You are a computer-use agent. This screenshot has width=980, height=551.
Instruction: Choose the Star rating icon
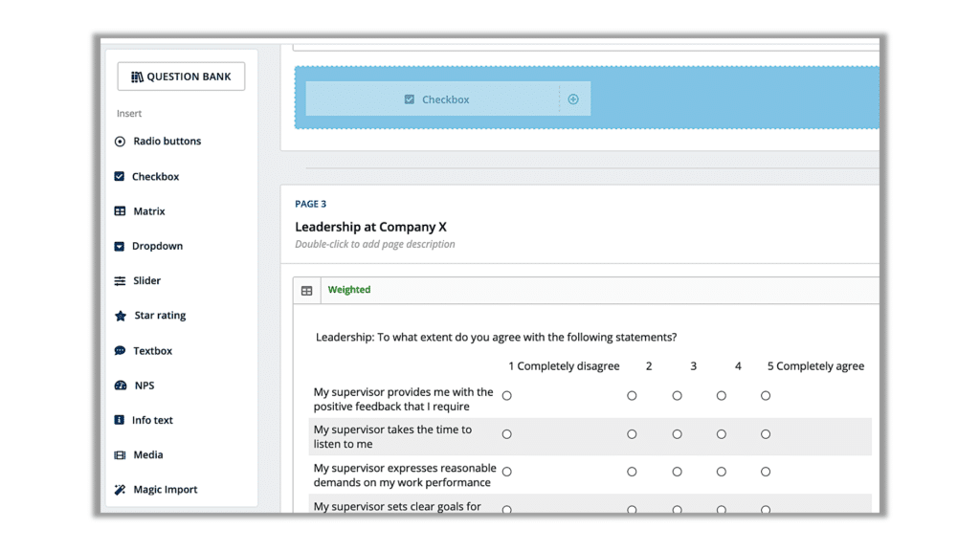(120, 316)
